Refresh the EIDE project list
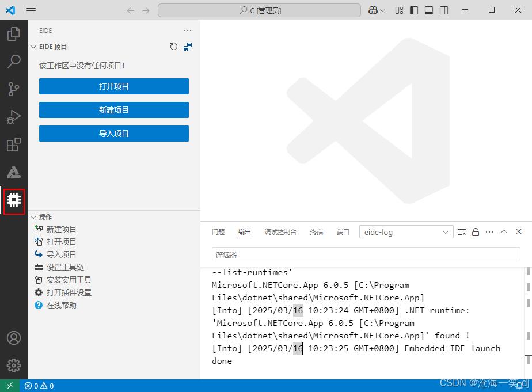The width and height of the screenshot is (532, 392). point(173,47)
